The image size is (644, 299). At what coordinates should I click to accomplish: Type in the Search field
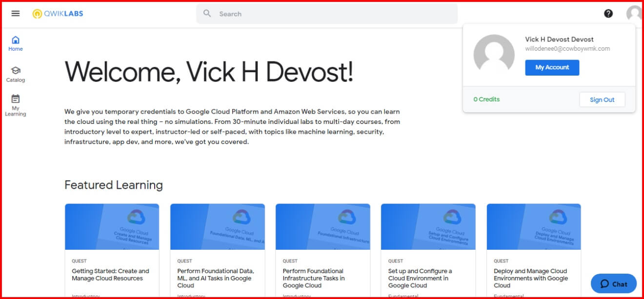(x=332, y=14)
